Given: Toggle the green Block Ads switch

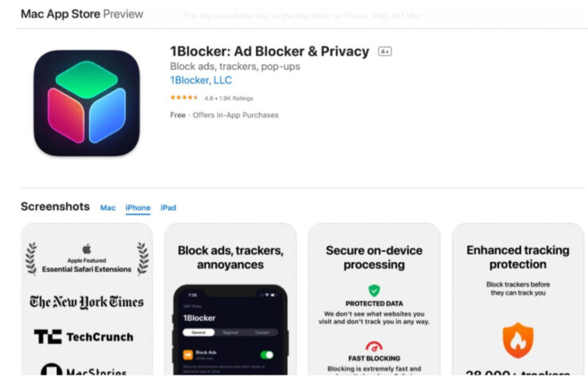Looking at the screenshot, I should pyautogui.click(x=267, y=354).
